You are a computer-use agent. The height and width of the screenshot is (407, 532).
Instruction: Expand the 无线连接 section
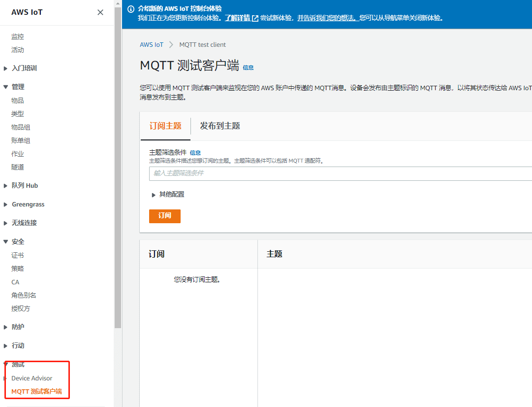[x=20, y=223]
